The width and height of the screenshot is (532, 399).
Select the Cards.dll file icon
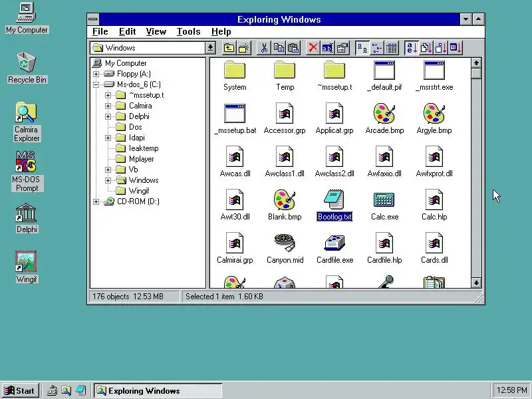434,243
